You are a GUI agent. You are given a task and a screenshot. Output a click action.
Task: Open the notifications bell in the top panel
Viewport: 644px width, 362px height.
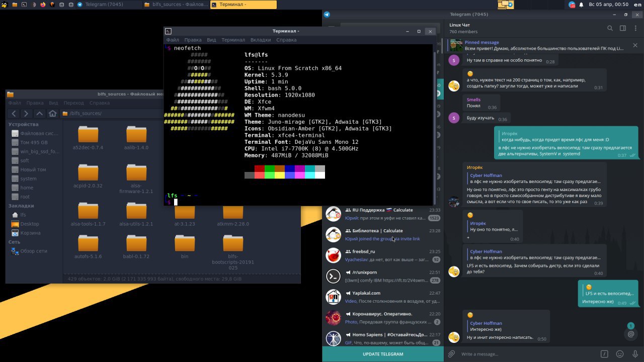tap(582, 5)
